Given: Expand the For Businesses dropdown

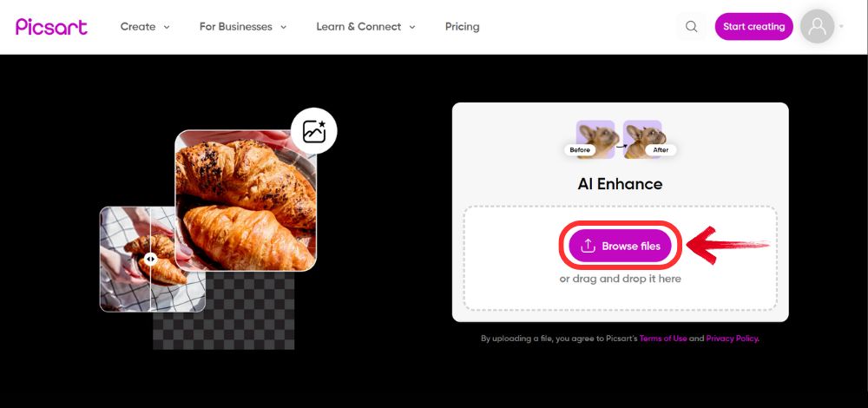Looking at the screenshot, I should pyautogui.click(x=243, y=27).
